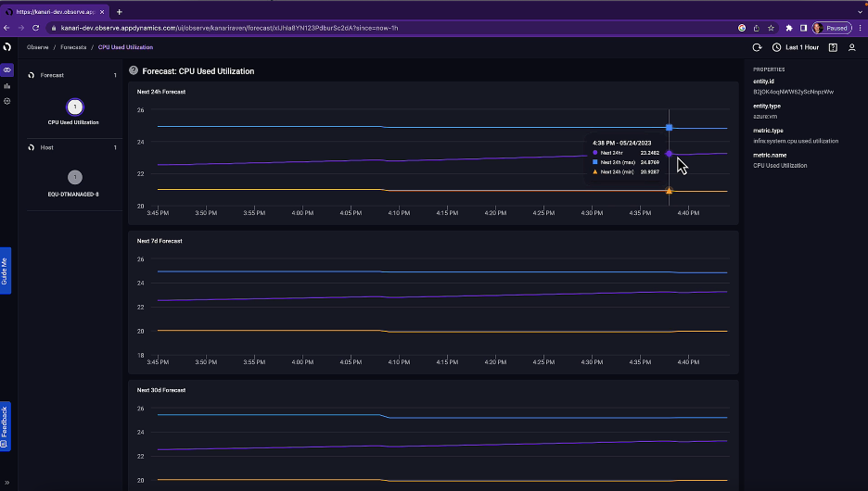Click the AppDynamics logo at top left

tap(7, 47)
